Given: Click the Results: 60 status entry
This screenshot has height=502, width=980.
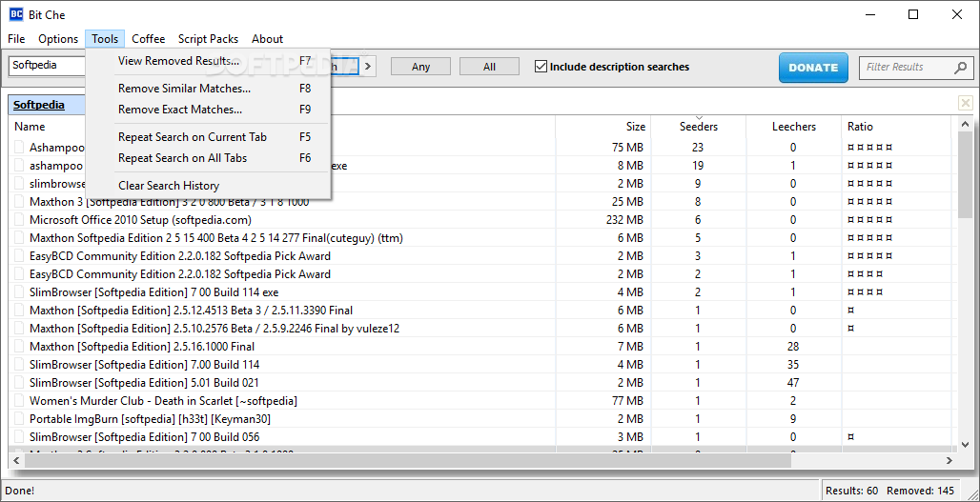Looking at the screenshot, I should pos(852,491).
